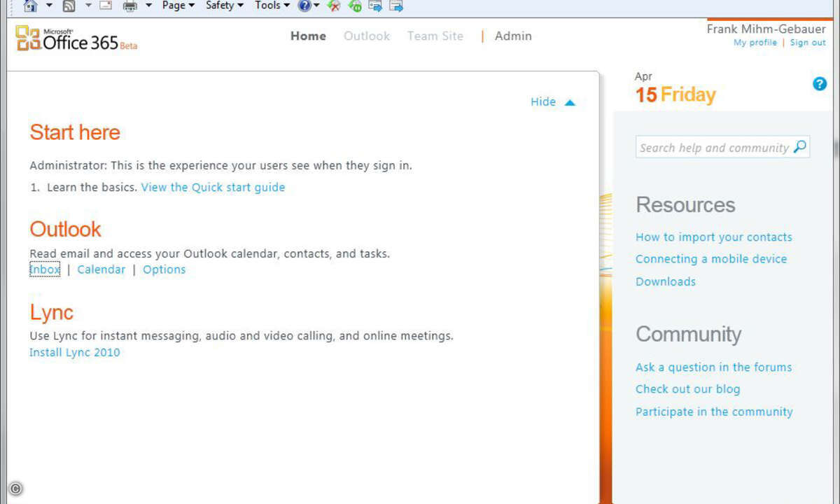Image resolution: width=840 pixels, height=504 pixels.
Task: Click the 15 Friday date text
Action: tap(675, 94)
